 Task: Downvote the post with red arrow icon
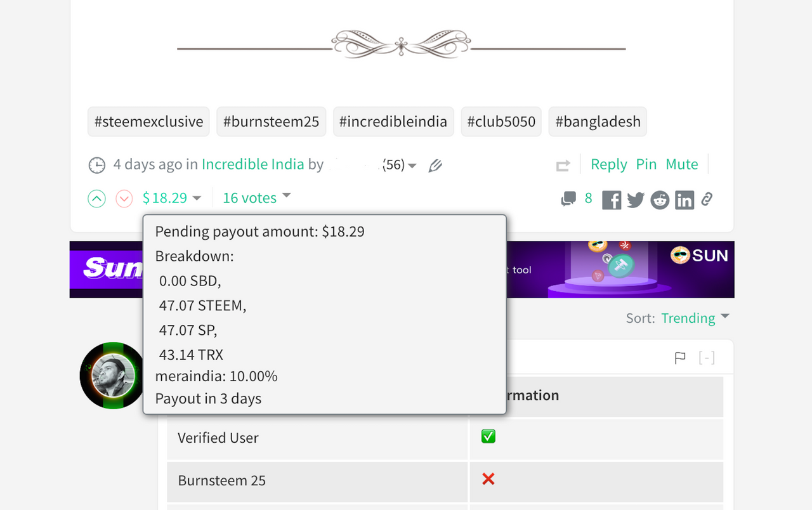[124, 199]
